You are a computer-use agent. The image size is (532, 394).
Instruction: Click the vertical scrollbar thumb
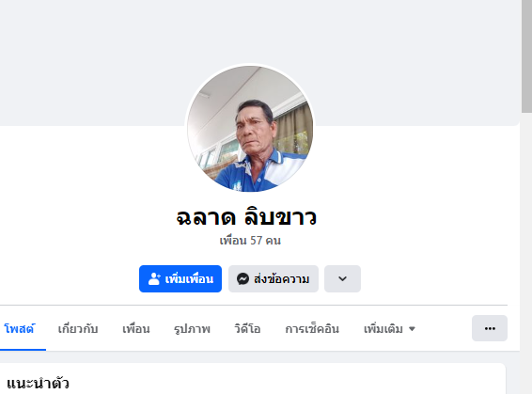point(526,56)
